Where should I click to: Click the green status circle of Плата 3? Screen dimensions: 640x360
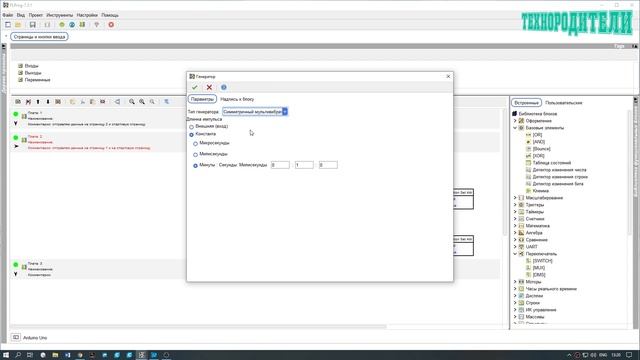[16, 265]
